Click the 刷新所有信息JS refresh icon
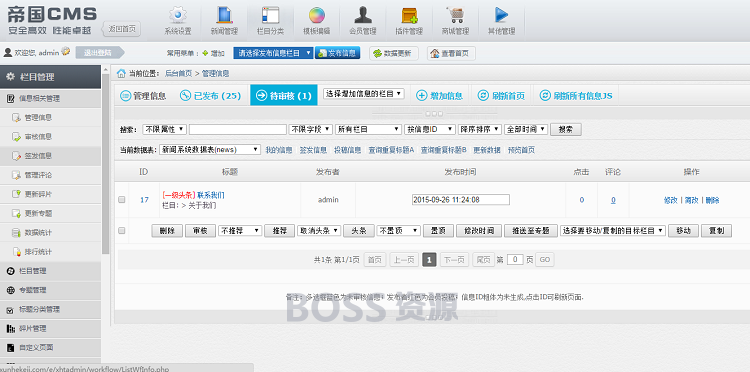 545,95
